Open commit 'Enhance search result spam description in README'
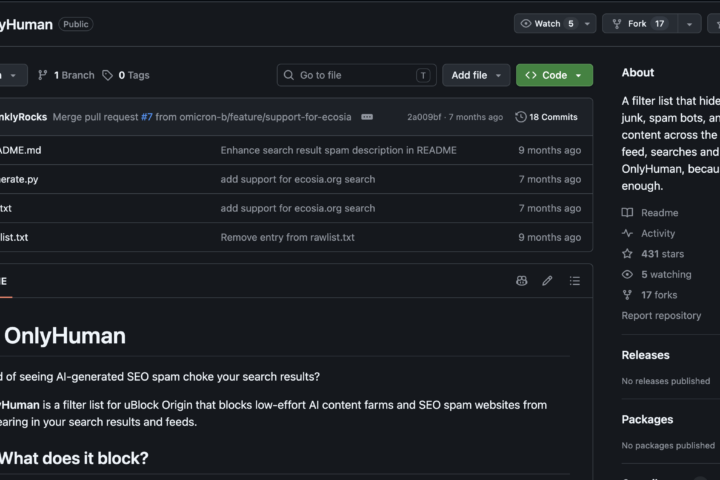720x480 pixels. pyautogui.click(x=338, y=150)
